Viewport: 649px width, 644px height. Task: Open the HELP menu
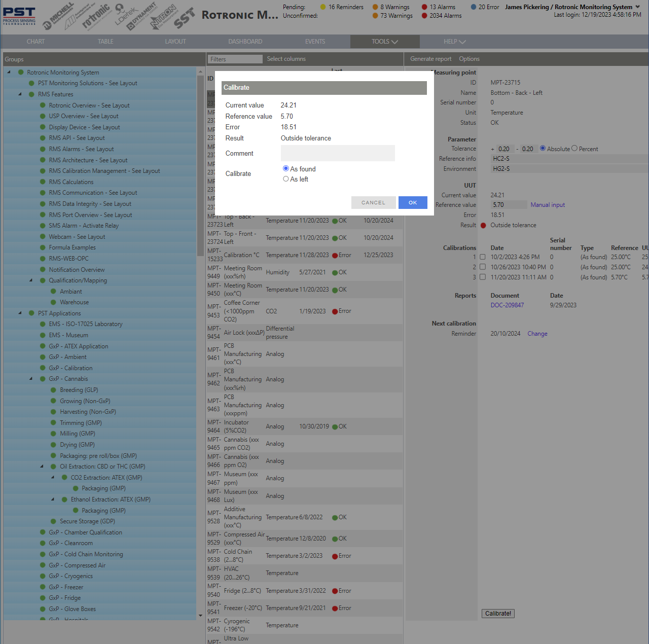[x=455, y=42]
